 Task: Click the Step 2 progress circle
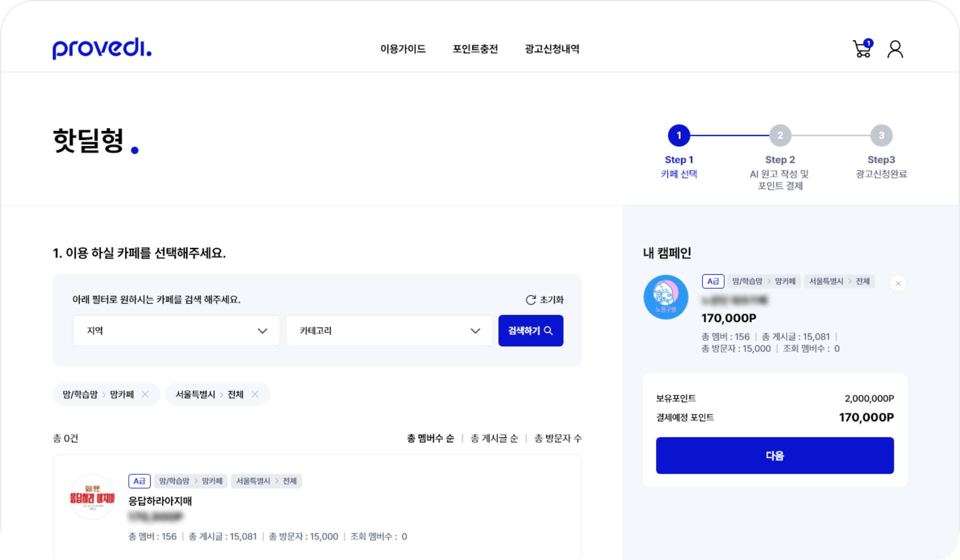point(780,135)
